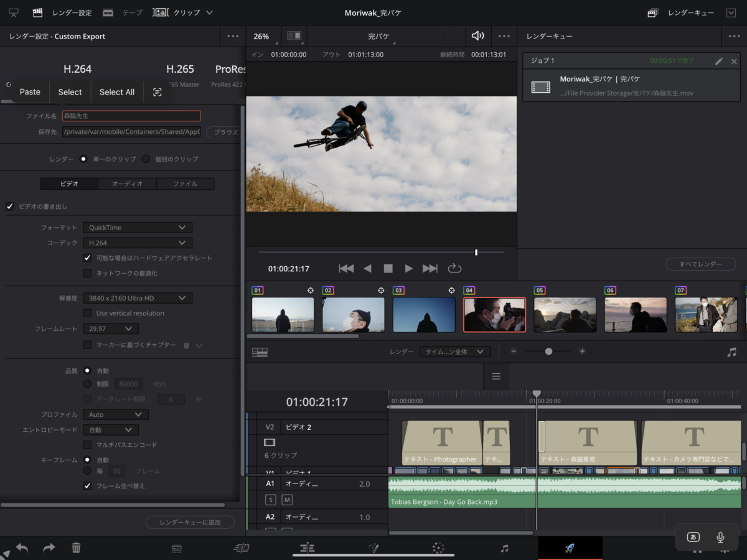Show the Clips (クリップ) filmstrip
Image resolution: width=747 pixels, height=560 pixels.
tap(176, 12)
